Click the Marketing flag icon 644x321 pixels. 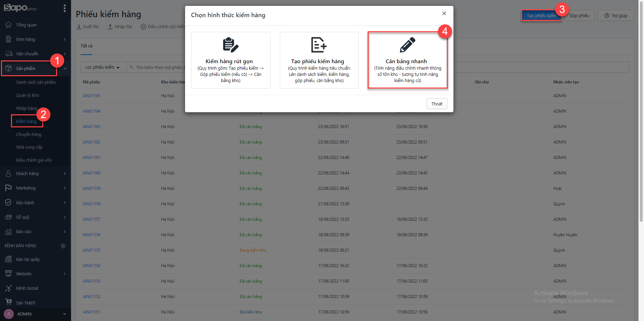click(x=9, y=188)
